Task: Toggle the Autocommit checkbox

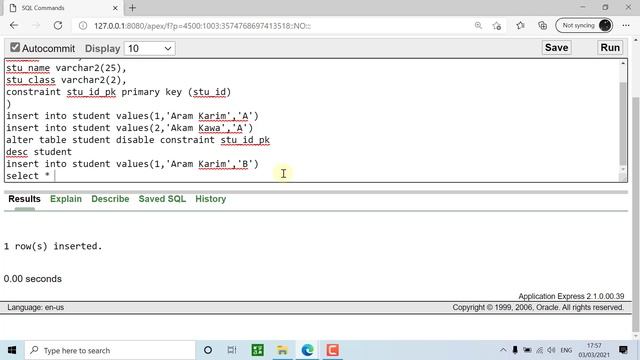Action: [x=15, y=48]
